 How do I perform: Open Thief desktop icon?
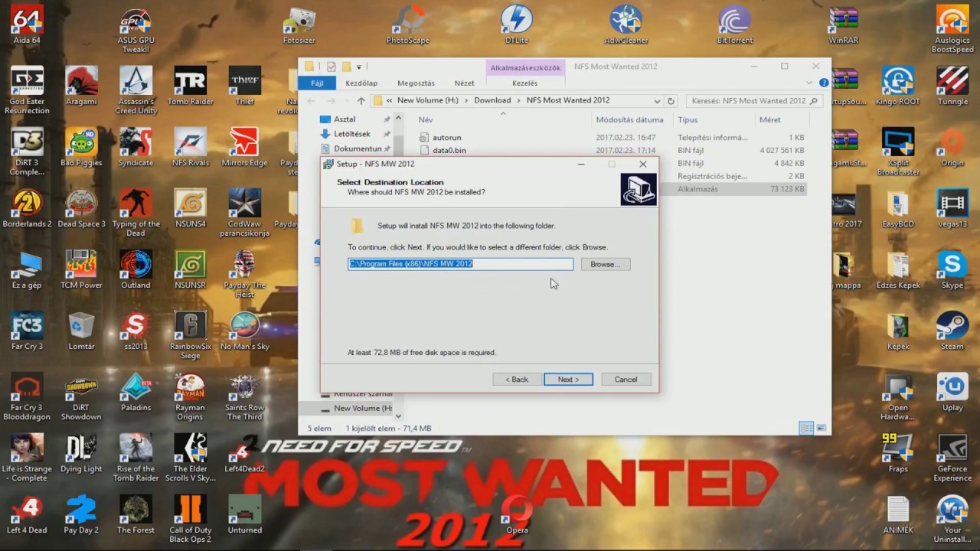(244, 86)
